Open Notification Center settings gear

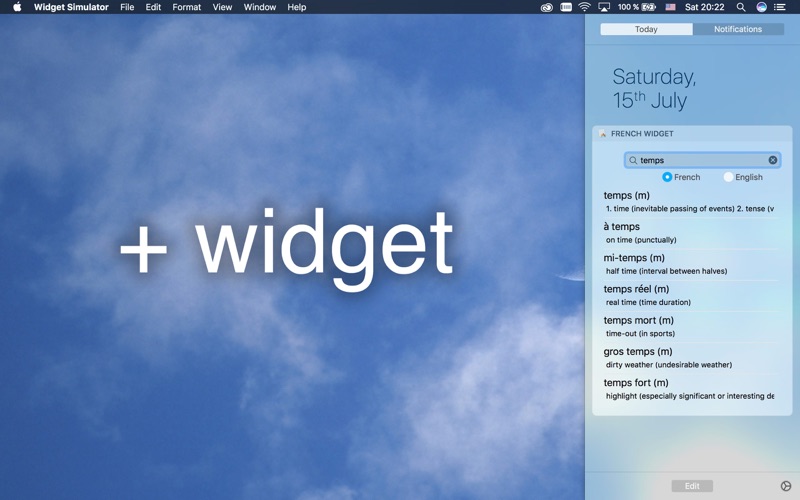tap(786, 486)
